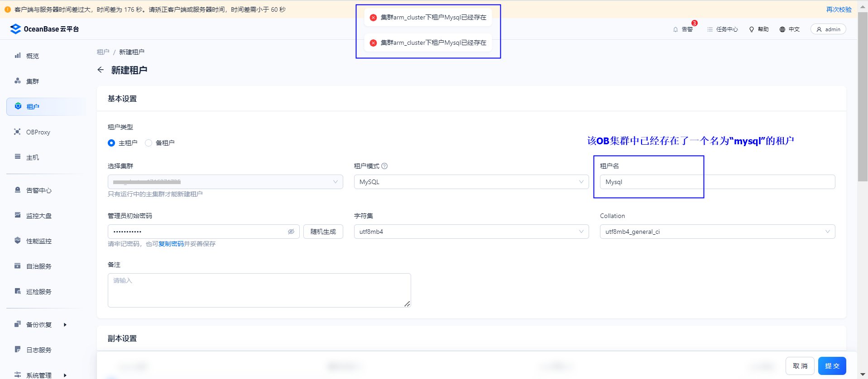
Task: Open OBProxy menu item
Action: tap(38, 132)
